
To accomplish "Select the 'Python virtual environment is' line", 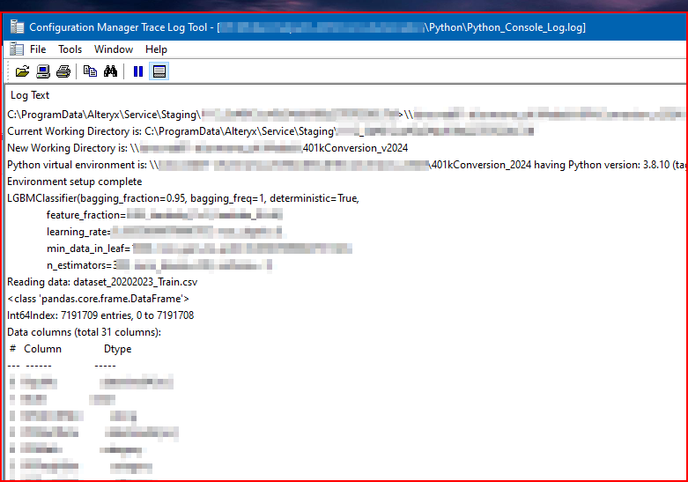I will (x=347, y=165).
